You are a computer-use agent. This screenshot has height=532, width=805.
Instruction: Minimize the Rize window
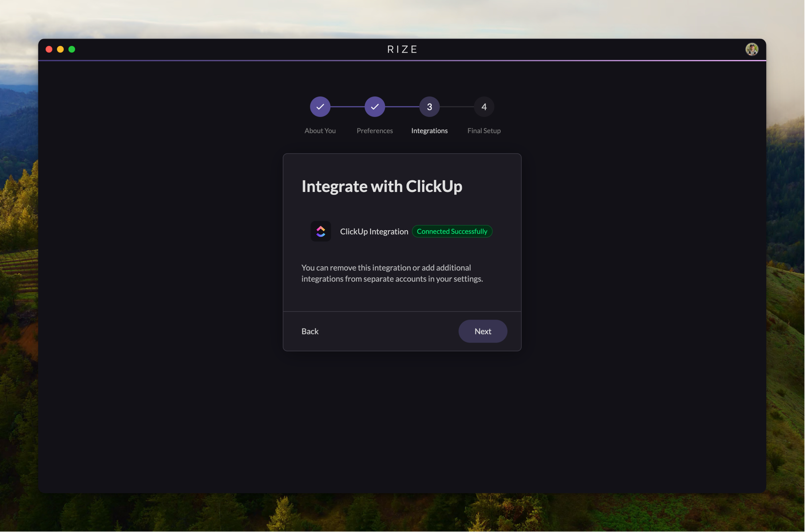click(x=60, y=50)
